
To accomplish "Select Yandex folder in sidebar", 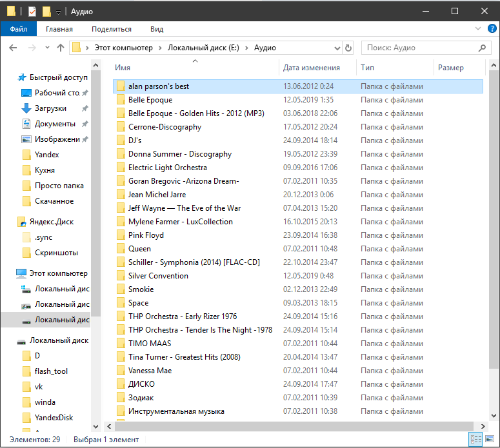I will click(47, 155).
